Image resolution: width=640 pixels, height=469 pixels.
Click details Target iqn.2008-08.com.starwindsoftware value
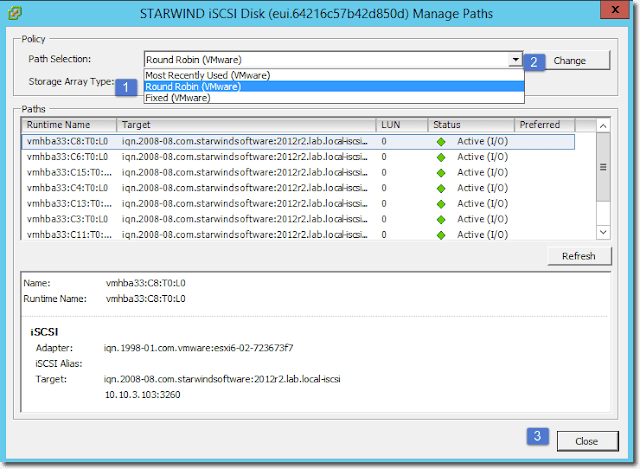pos(222,379)
